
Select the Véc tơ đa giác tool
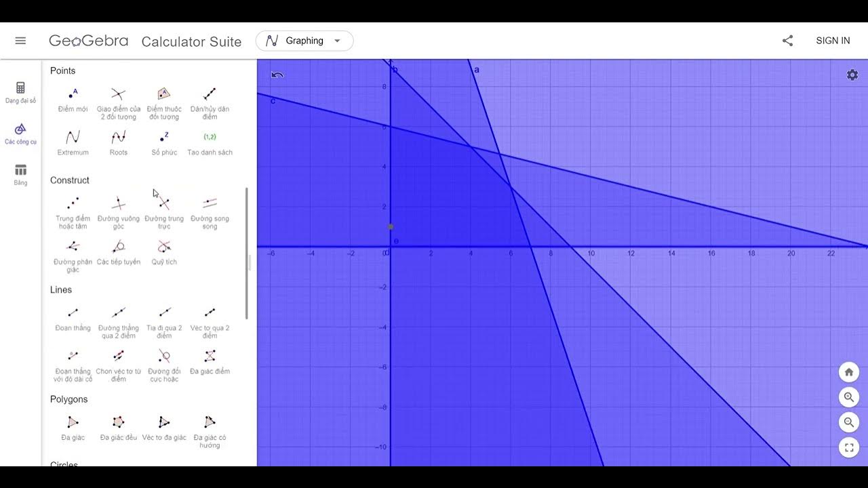point(164,428)
